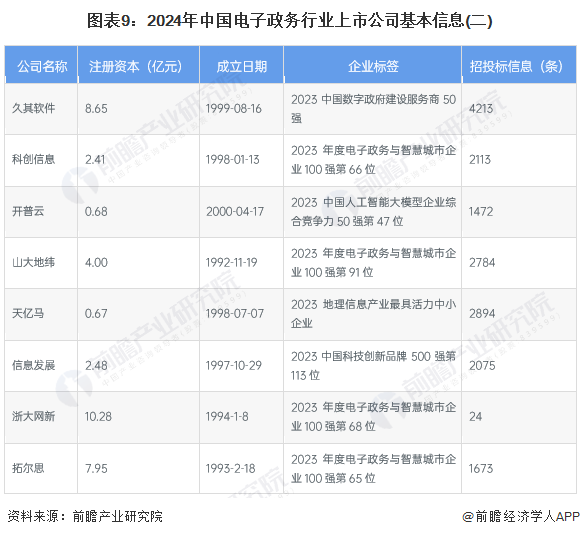The width and height of the screenshot is (580, 537).
Task: Click the 成立日期 header cell
Action: pos(242,67)
